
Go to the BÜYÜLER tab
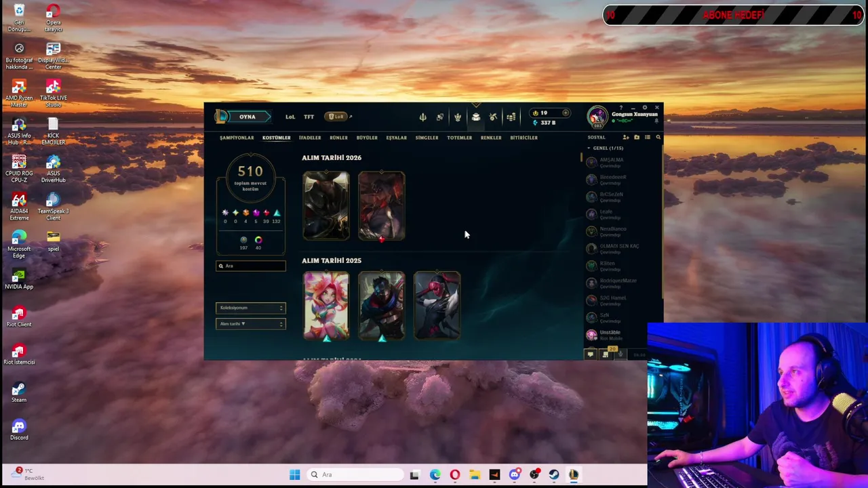coord(367,138)
